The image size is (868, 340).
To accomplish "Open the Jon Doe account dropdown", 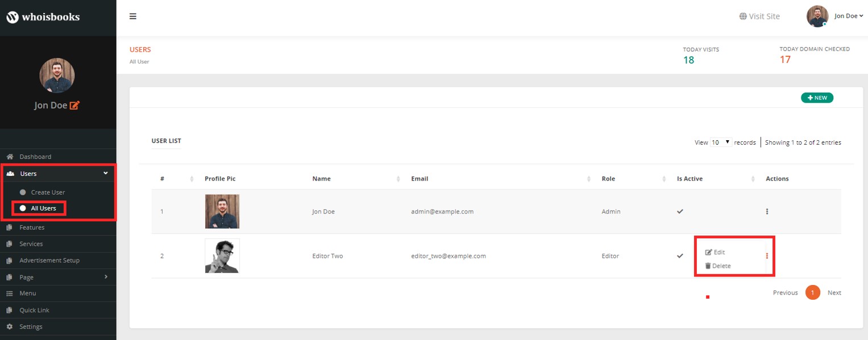I will [x=848, y=16].
